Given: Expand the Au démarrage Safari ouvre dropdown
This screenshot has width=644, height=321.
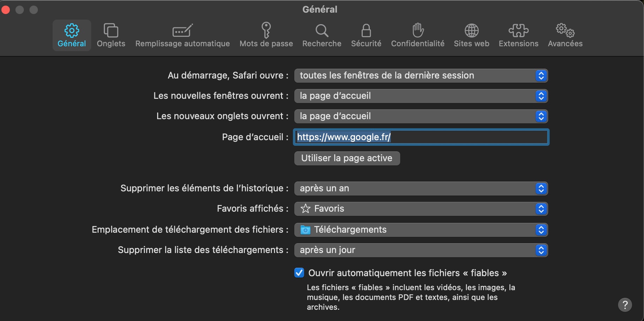Looking at the screenshot, I should pos(421,76).
